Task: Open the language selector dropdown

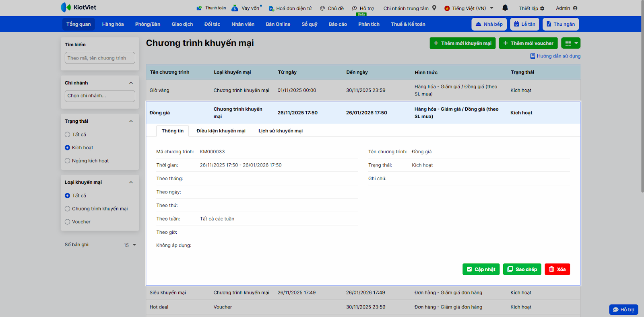Action: (491, 8)
